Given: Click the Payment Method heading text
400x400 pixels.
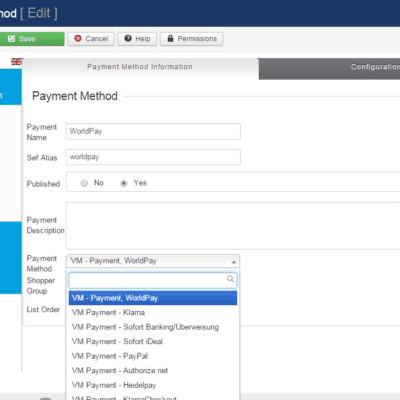Looking at the screenshot, I should pyautogui.click(x=75, y=96).
